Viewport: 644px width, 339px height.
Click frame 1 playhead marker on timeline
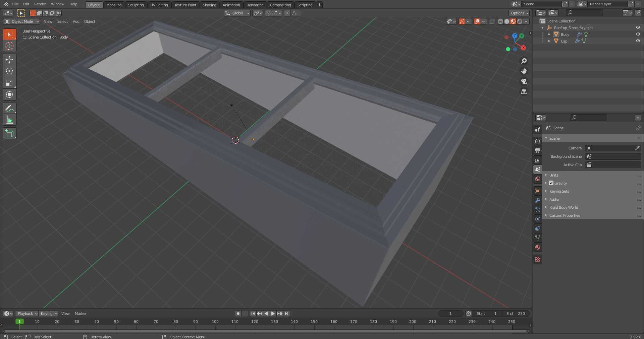19,322
